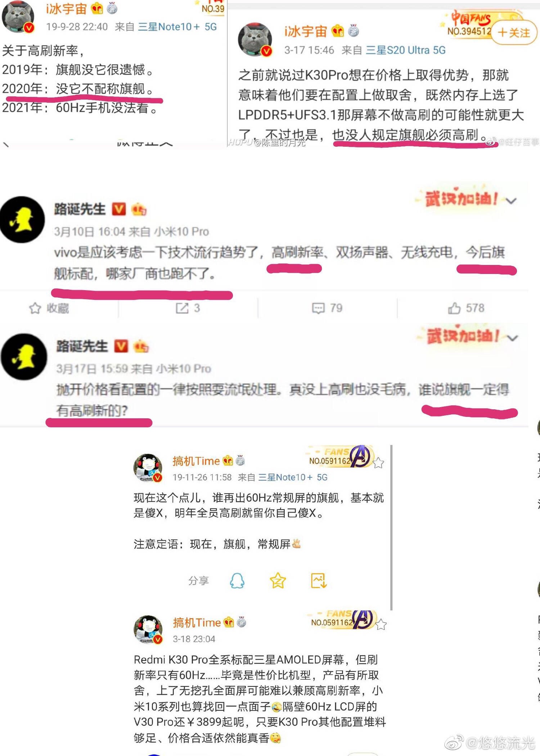Open 三星Note10+ 5G link under i冰宇宙
Viewport: 540px width, 756px height.
pyautogui.click(x=177, y=27)
